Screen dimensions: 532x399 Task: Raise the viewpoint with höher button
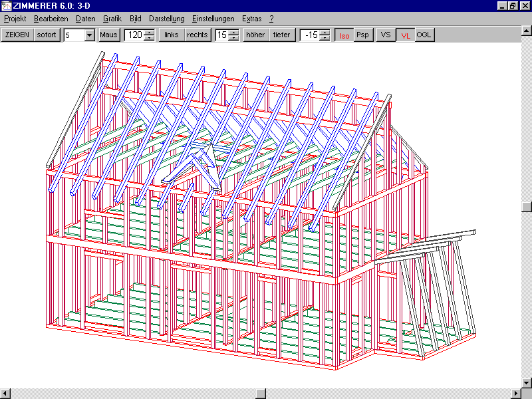pyautogui.click(x=255, y=35)
